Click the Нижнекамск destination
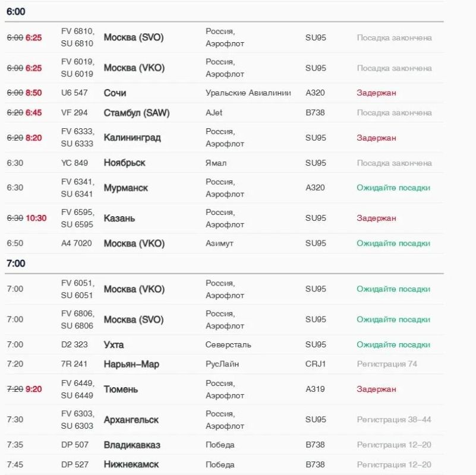476x475 pixels. point(131,464)
